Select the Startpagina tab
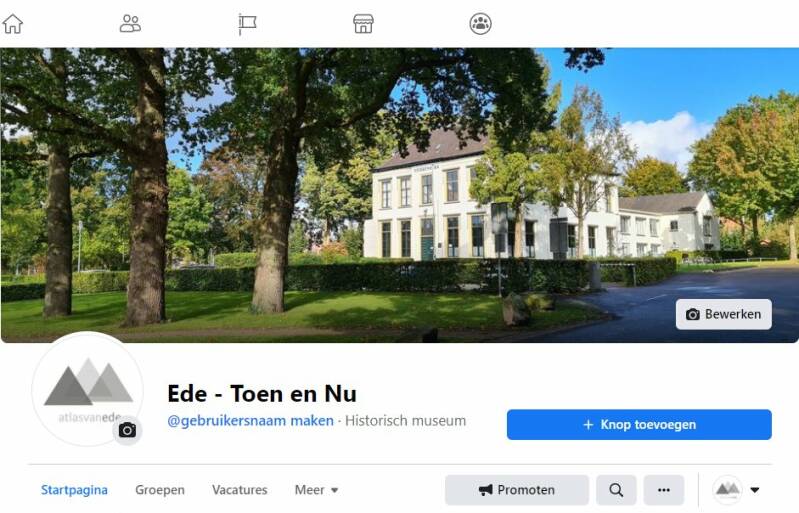Image resolution: width=799 pixels, height=513 pixels. [74, 490]
